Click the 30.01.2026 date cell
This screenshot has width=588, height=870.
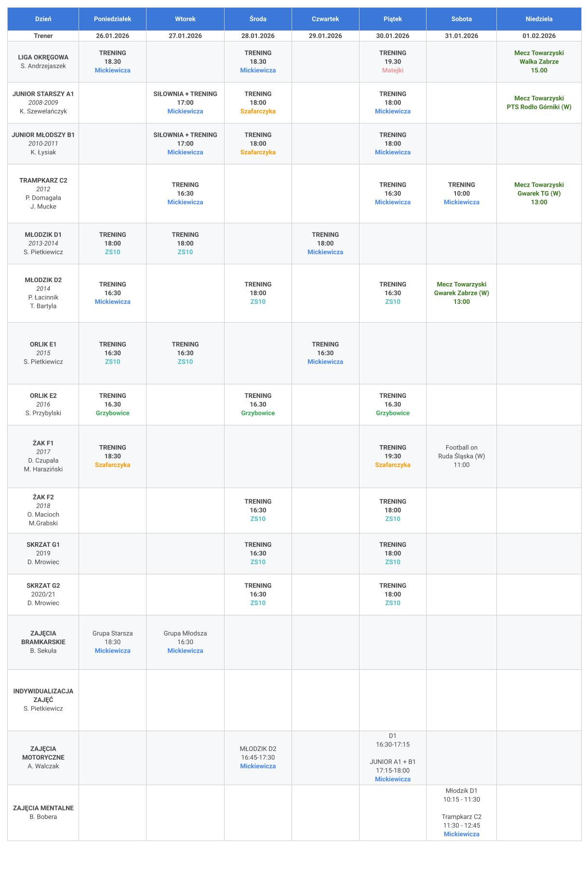[x=392, y=36]
